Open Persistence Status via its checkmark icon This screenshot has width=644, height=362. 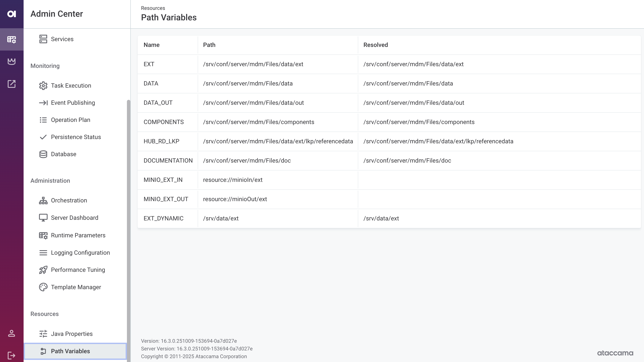tap(43, 137)
